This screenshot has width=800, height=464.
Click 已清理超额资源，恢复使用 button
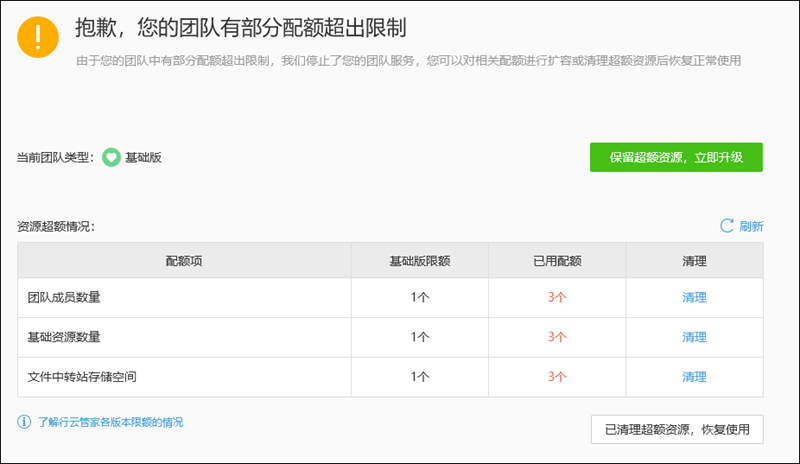(x=677, y=429)
